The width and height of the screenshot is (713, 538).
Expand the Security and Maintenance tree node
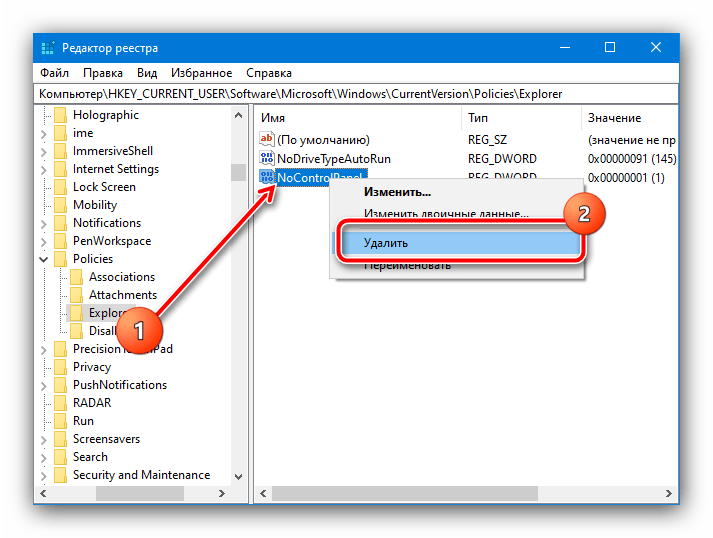pyautogui.click(x=44, y=475)
